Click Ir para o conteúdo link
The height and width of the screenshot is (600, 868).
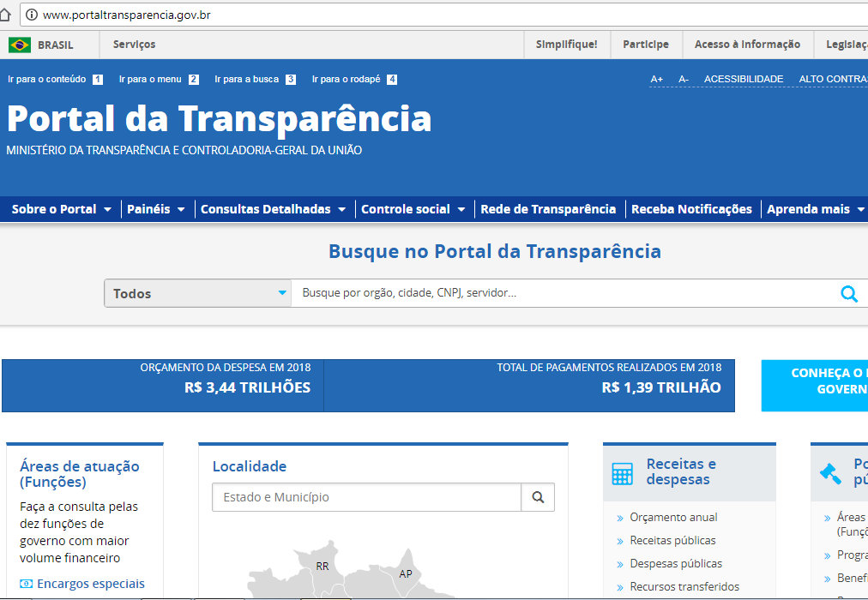click(x=47, y=79)
